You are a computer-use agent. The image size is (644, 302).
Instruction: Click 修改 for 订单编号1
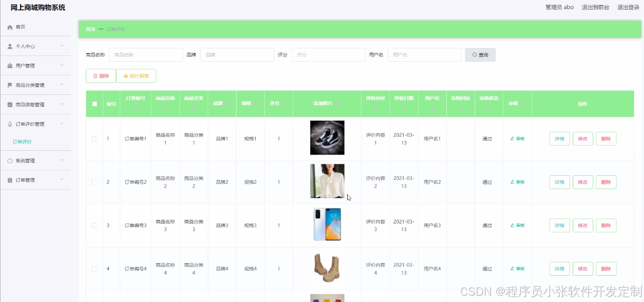(x=583, y=139)
